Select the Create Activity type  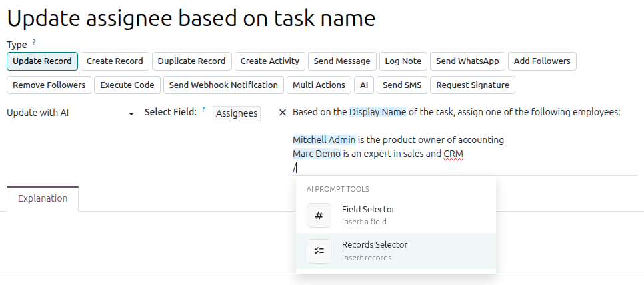[x=270, y=61]
